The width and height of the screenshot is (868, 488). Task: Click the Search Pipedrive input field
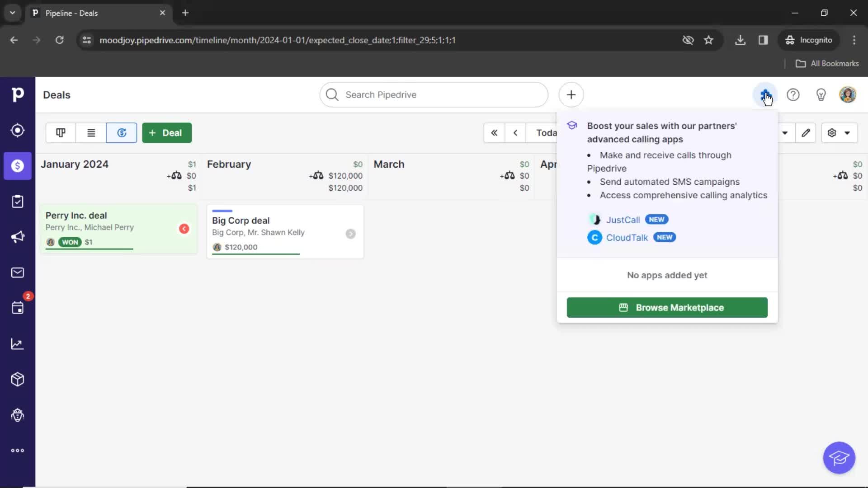[434, 94]
